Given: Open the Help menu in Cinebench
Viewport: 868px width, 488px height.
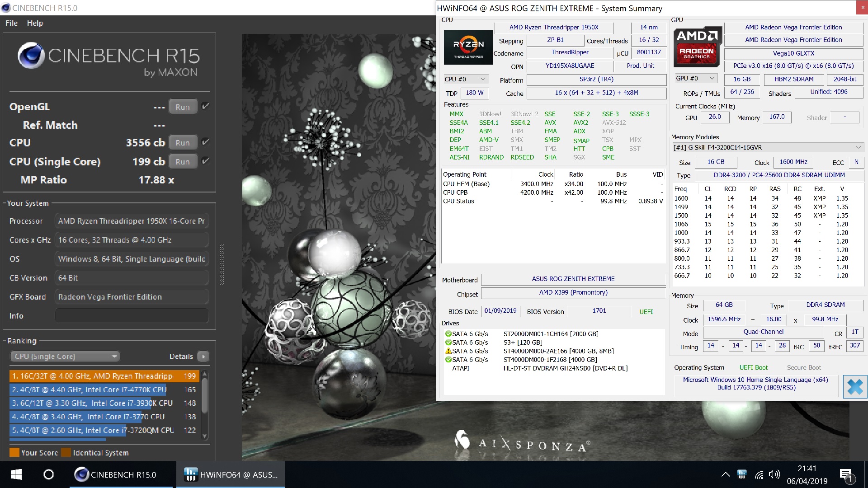Looking at the screenshot, I should click(x=35, y=23).
